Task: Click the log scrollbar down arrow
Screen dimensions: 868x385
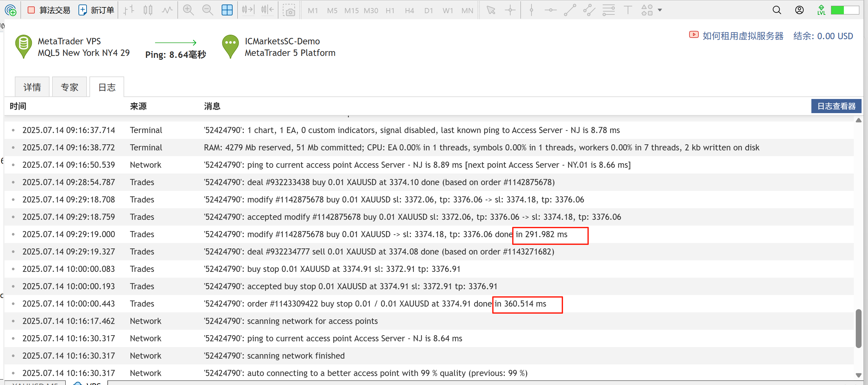Action: click(858, 375)
